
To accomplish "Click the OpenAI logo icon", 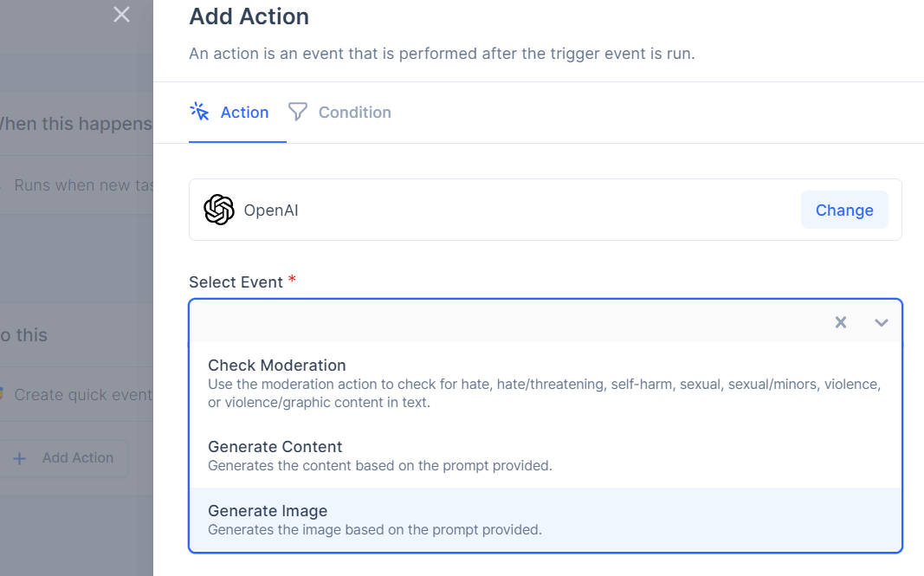I will pyautogui.click(x=218, y=210).
